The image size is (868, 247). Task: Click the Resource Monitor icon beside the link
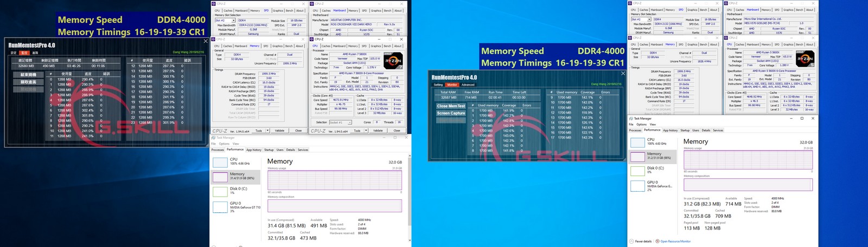pos(657,242)
